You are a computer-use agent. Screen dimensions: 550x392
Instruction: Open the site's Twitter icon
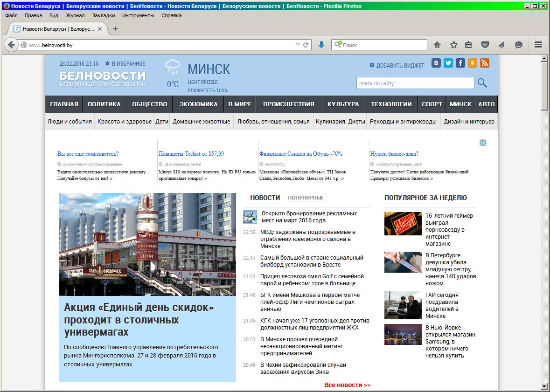pos(448,63)
